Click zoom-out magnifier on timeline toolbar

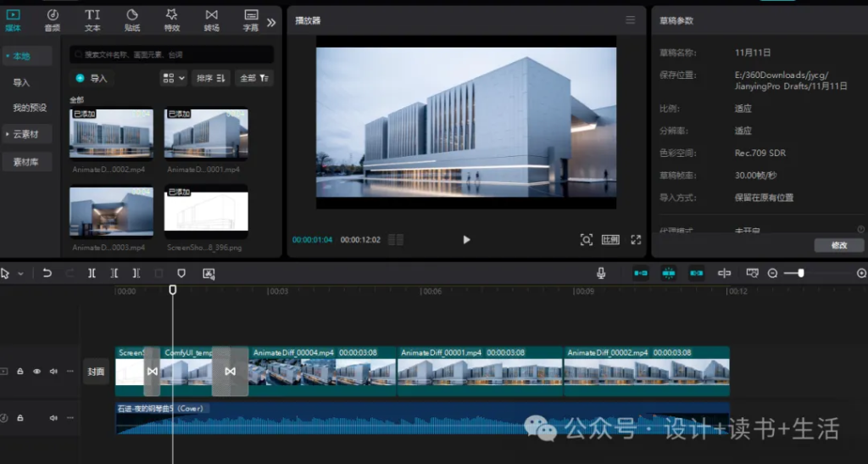(x=772, y=273)
